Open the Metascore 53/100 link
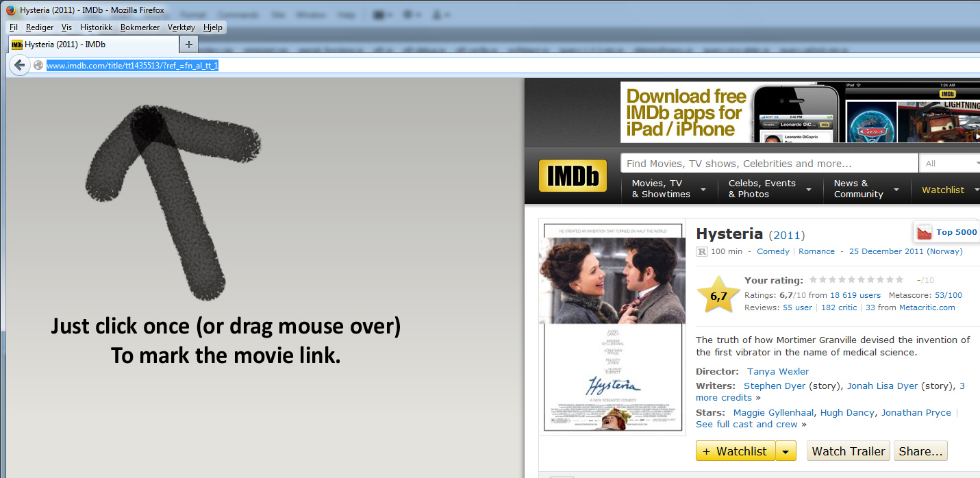Viewport: 980px width, 478px height. tap(948, 295)
